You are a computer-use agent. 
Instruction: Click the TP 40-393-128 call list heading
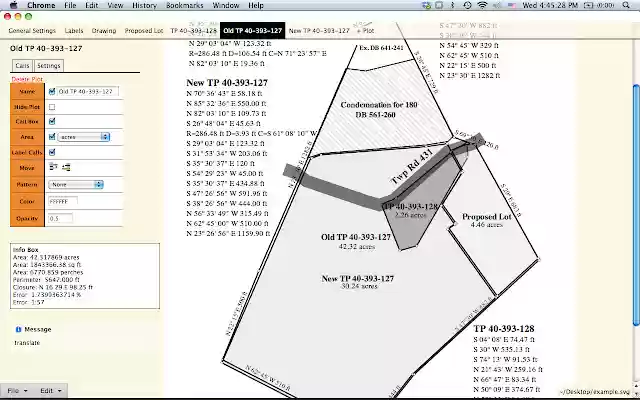click(x=504, y=329)
